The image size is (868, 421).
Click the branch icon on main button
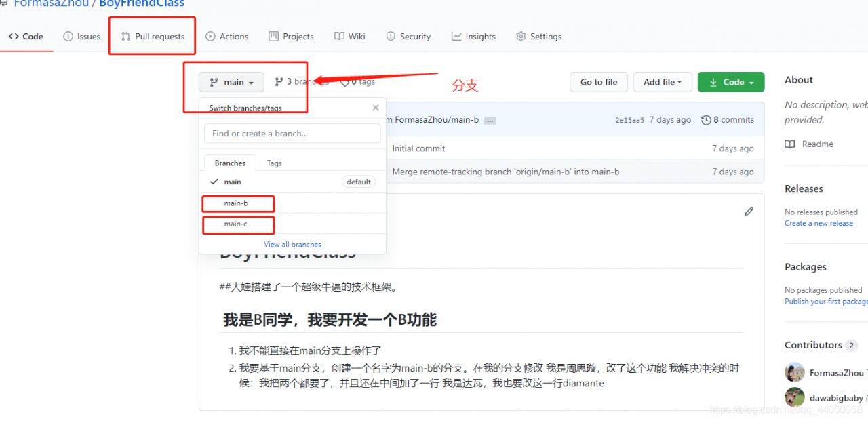tap(214, 82)
